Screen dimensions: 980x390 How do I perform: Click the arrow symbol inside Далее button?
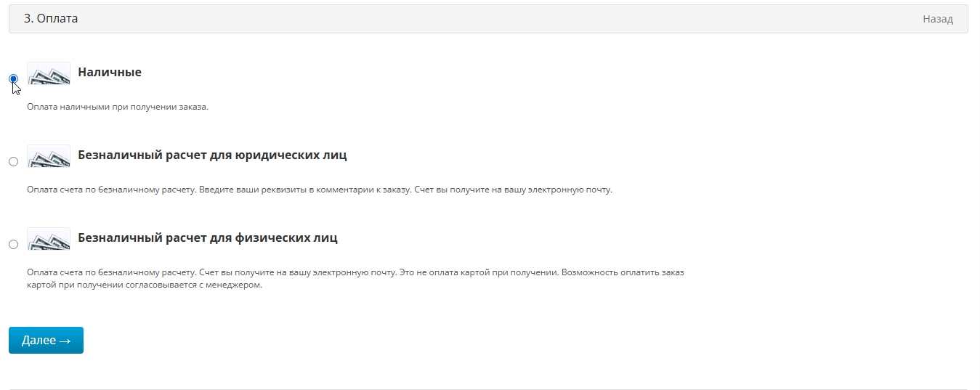[65, 341]
